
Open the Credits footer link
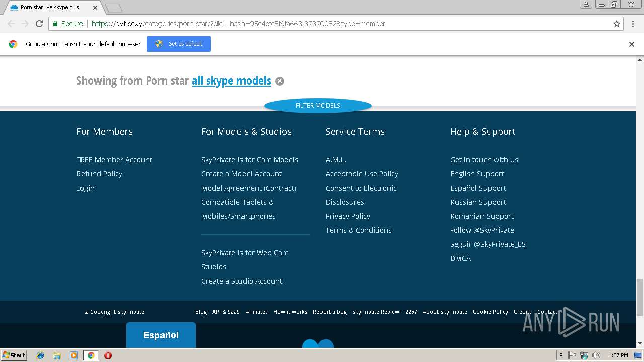point(523,312)
